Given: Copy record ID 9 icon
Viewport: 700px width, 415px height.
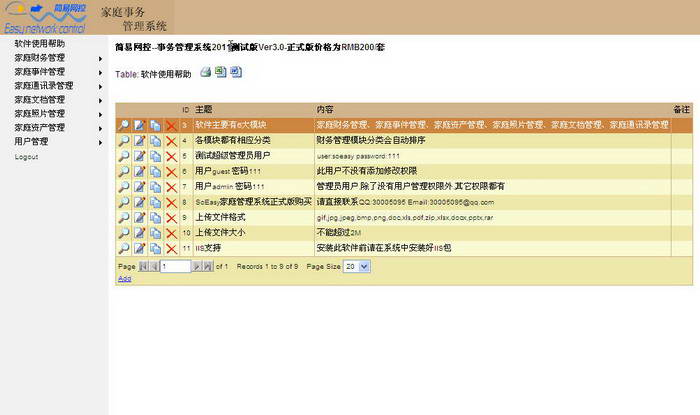Looking at the screenshot, I should coord(155,217).
